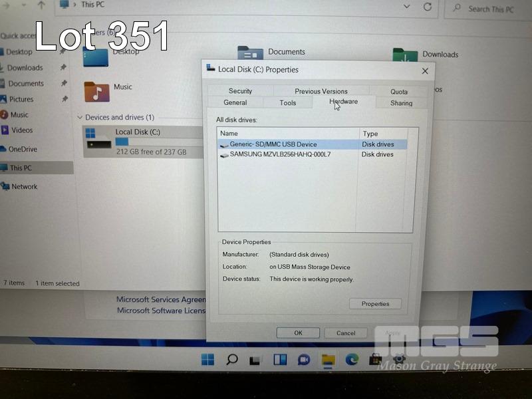Open the Security tab
The height and width of the screenshot is (399, 532).
point(240,91)
